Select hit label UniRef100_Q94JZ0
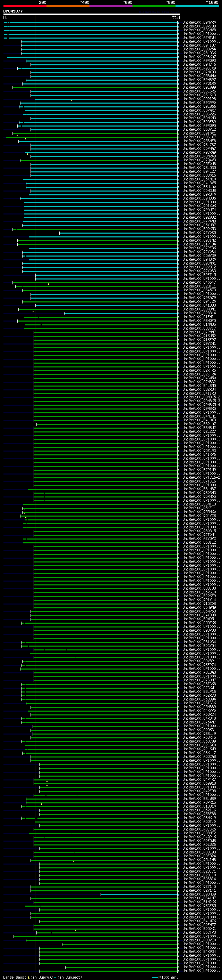Viewport: 222px width, 980px height. tap(199, 302)
